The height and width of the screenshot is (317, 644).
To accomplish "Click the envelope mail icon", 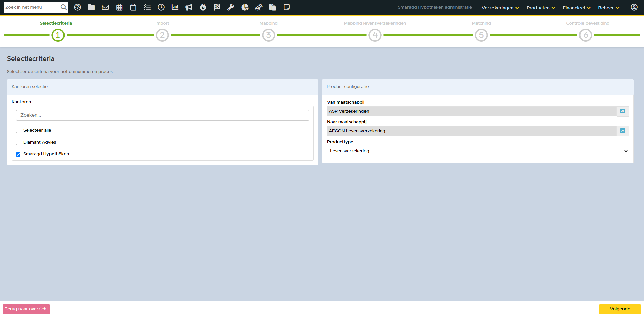I will [x=105, y=7].
